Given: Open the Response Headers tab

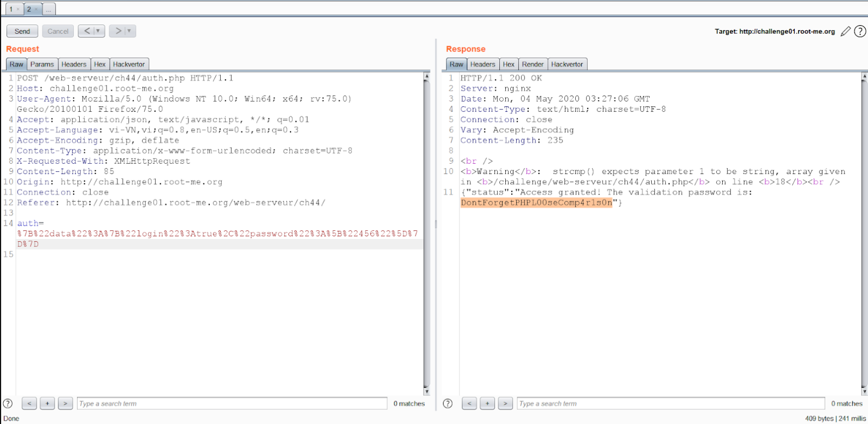Looking at the screenshot, I should (x=483, y=64).
